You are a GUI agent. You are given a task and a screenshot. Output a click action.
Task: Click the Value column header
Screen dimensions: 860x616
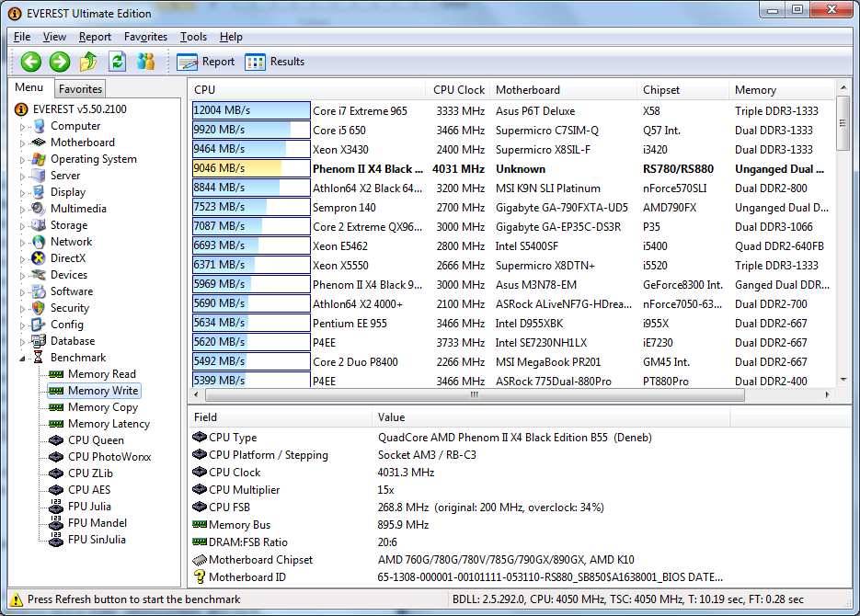551,417
